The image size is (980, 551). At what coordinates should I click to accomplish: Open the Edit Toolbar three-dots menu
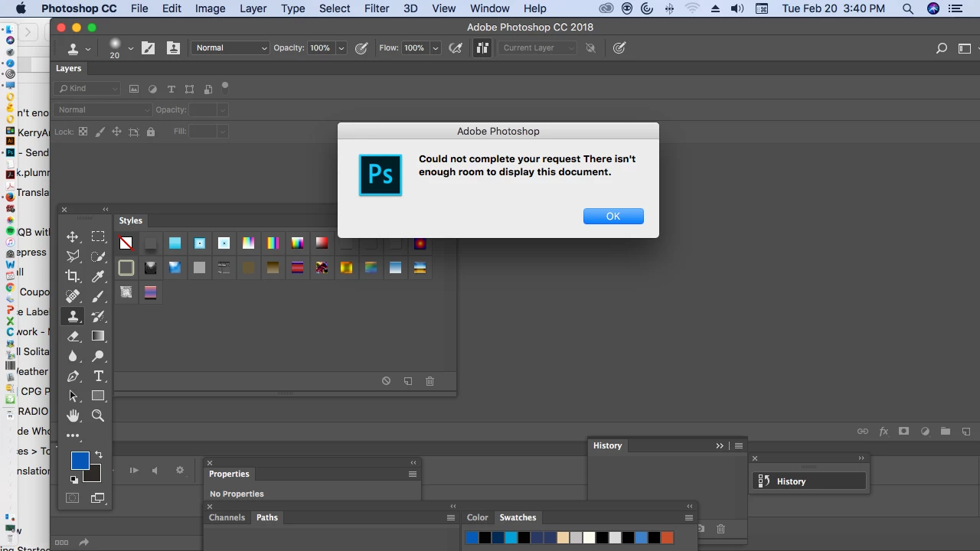[73, 435]
